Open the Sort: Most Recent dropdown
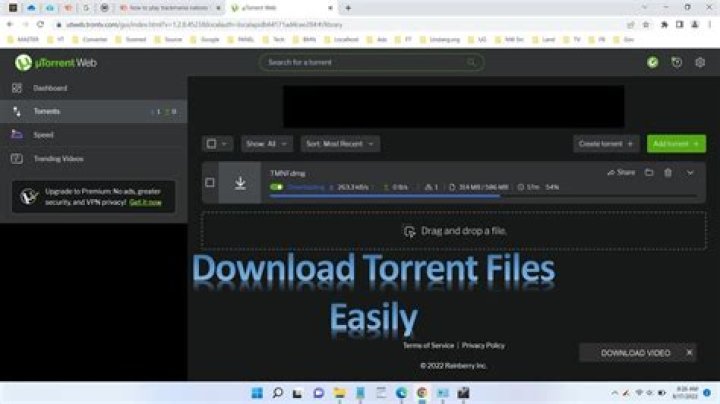Viewport: 720px width, 404px height. 340,144
